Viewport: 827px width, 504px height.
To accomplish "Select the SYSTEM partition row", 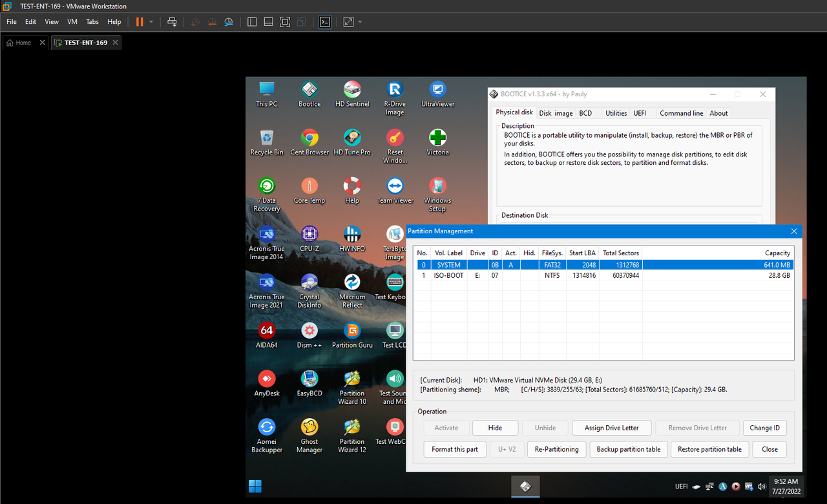I will click(x=603, y=265).
